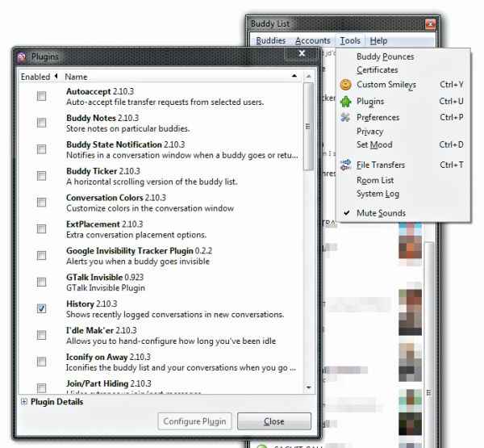Click the Custom Smileys smiley icon
The width and height of the screenshot is (484, 448).
point(345,84)
